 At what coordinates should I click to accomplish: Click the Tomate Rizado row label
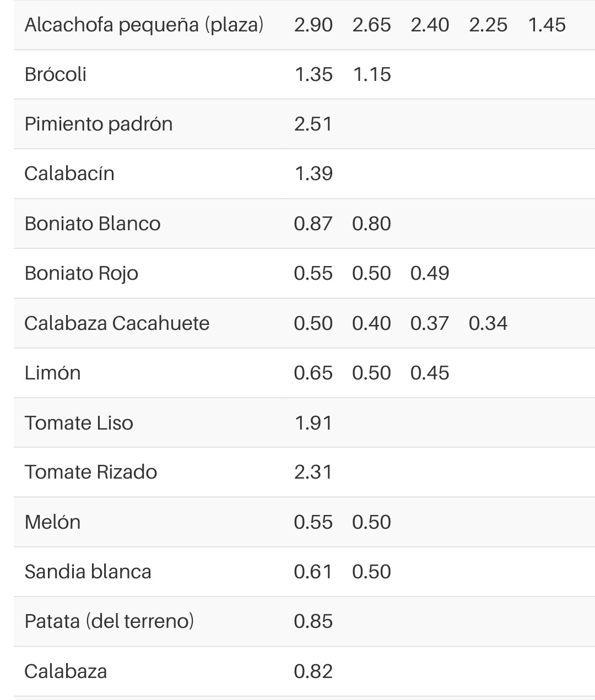click(x=91, y=472)
